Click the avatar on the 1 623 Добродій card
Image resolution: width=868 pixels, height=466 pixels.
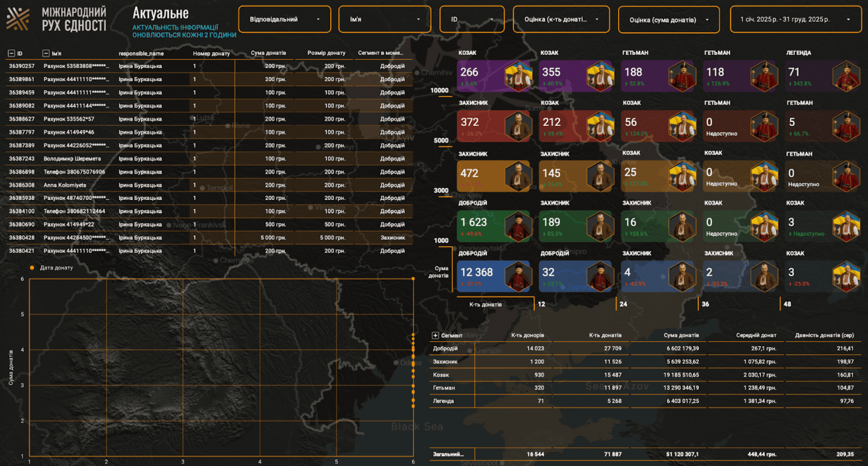(x=518, y=226)
